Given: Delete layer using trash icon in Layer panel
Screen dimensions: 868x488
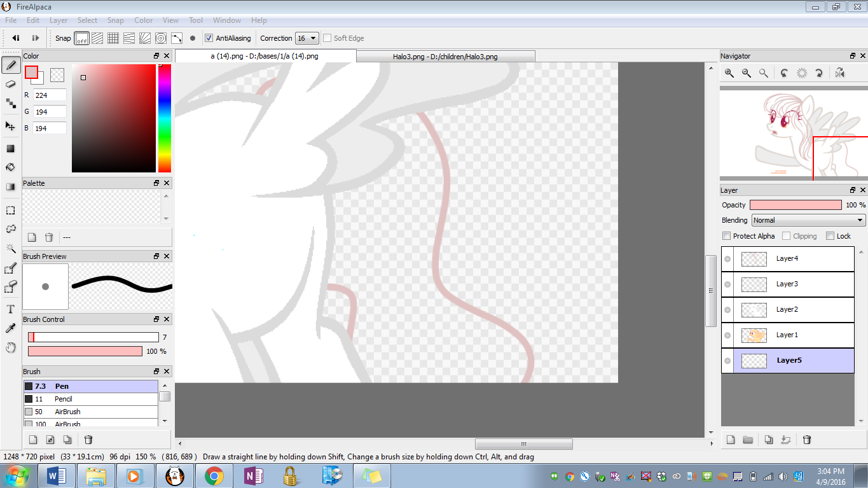Looking at the screenshot, I should pyautogui.click(x=807, y=440).
